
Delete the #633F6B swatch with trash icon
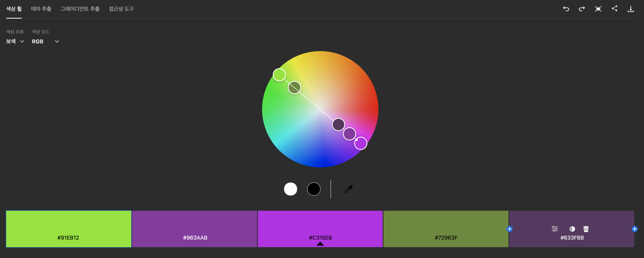[586, 229]
